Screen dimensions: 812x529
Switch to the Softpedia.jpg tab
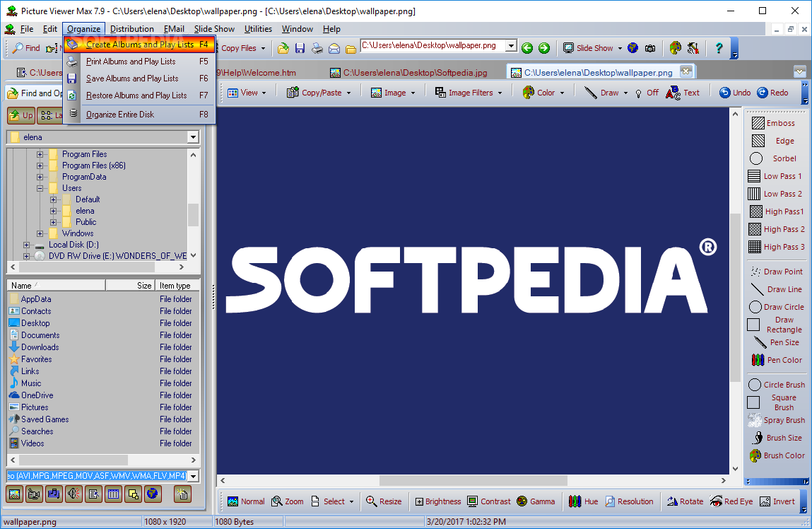point(409,73)
